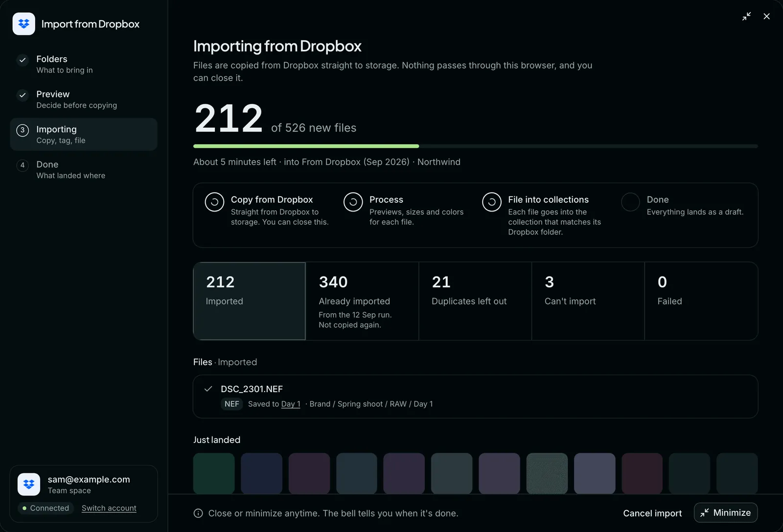This screenshot has width=783, height=532.
Task: Click the checkmark beside DSC_2301.NEF
Action: tap(208, 389)
